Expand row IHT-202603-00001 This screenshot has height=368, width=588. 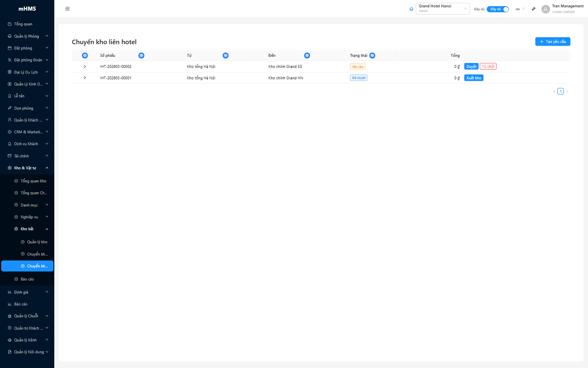point(85,78)
